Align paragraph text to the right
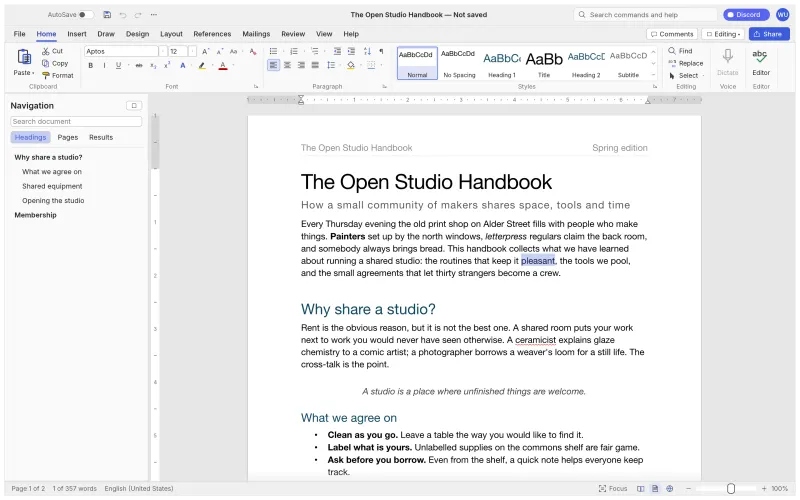This screenshot has width=800, height=500. click(301, 65)
